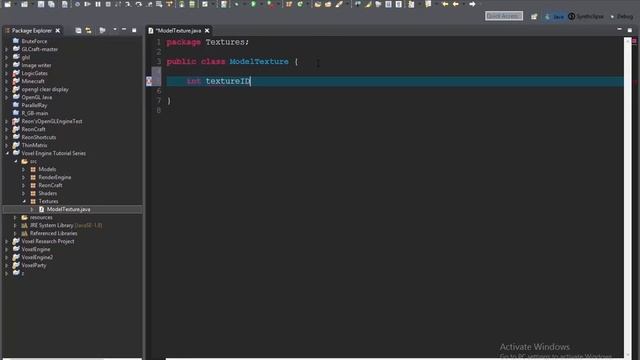The image size is (640, 360).
Task: Expand the Shaders package
Action: click(x=24, y=193)
